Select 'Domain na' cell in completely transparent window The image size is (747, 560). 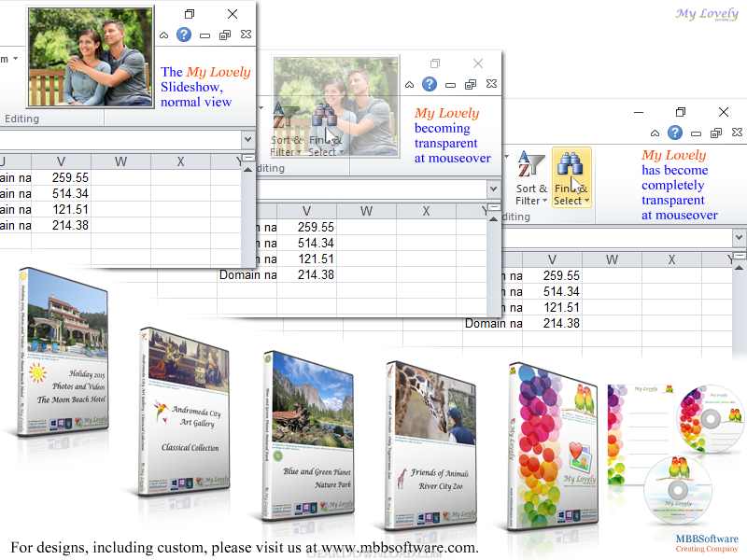click(493, 323)
